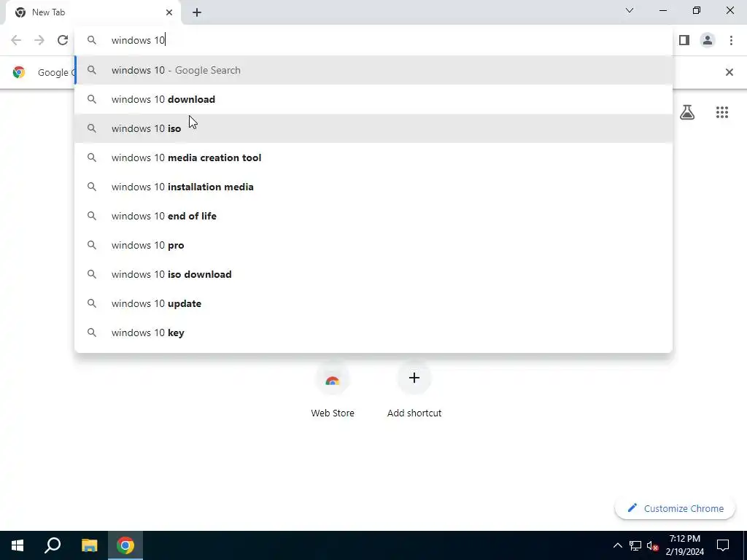
Task: Reload the page with the refresh icon
Action: 63,41
